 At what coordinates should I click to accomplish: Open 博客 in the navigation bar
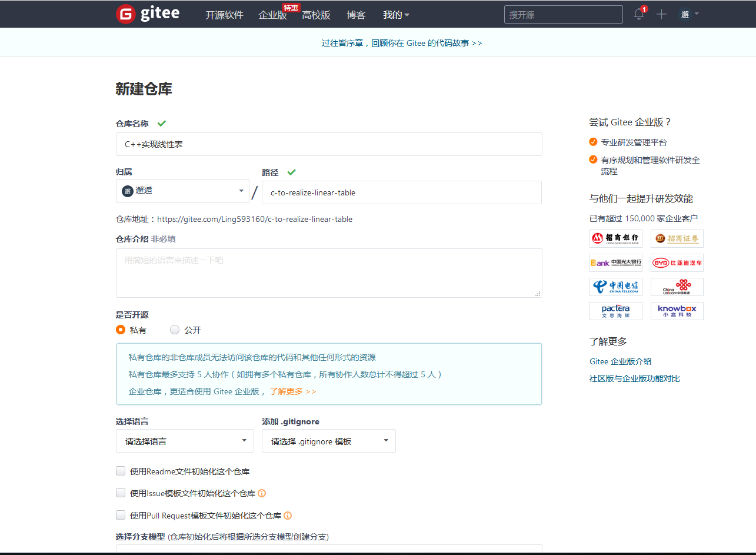(x=356, y=15)
